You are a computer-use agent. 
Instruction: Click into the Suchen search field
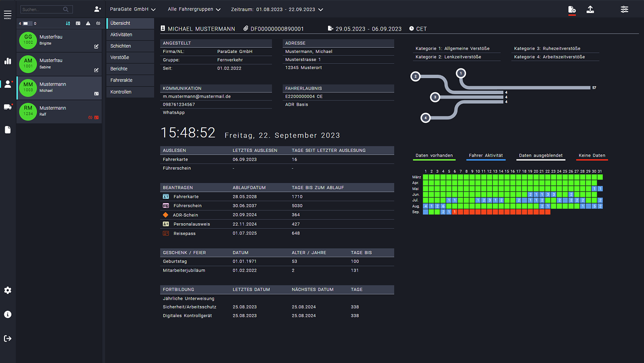pos(41,9)
